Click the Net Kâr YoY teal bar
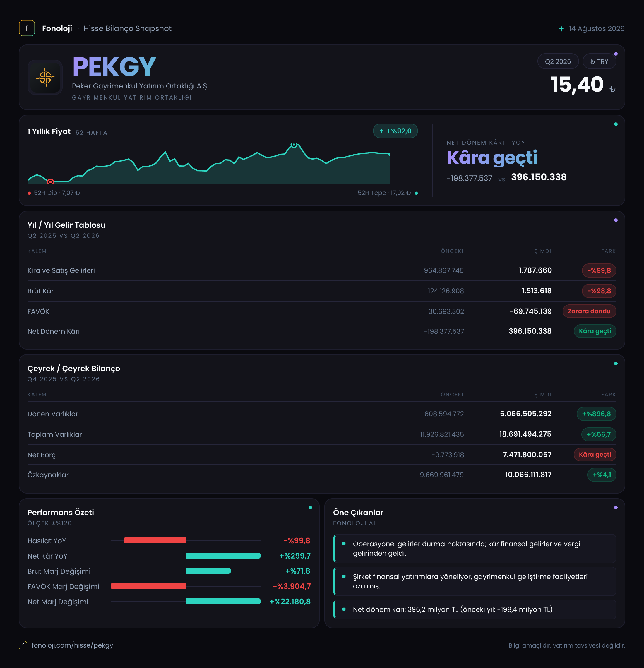The image size is (644, 668). pos(223,556)
